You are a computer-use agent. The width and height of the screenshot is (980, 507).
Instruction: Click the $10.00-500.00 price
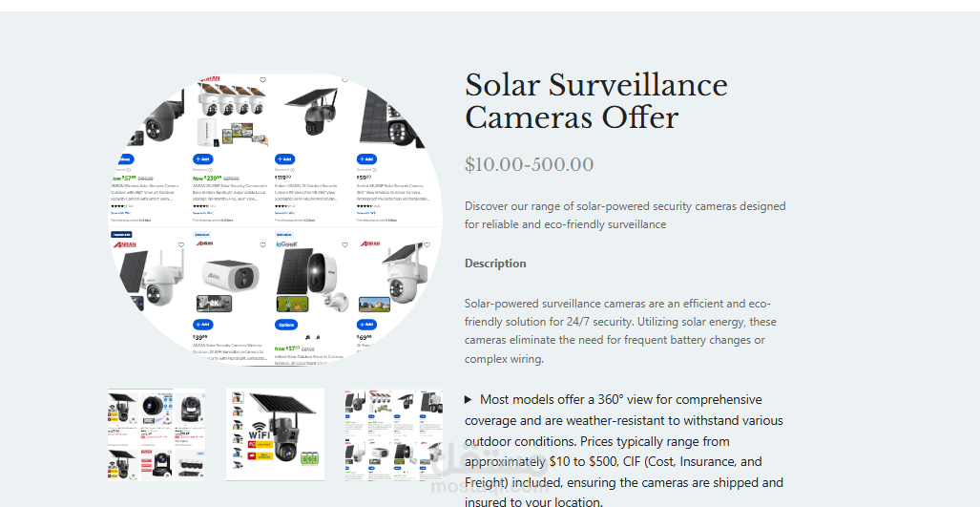coord(529,165)
